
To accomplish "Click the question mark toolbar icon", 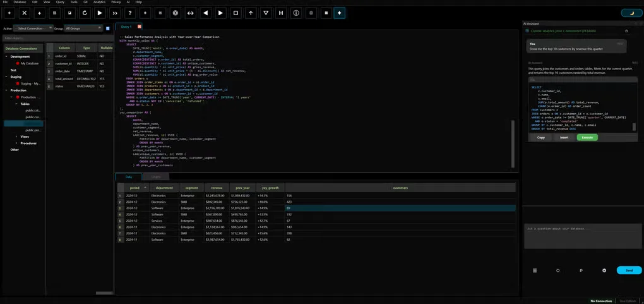I will pos(130,13).
